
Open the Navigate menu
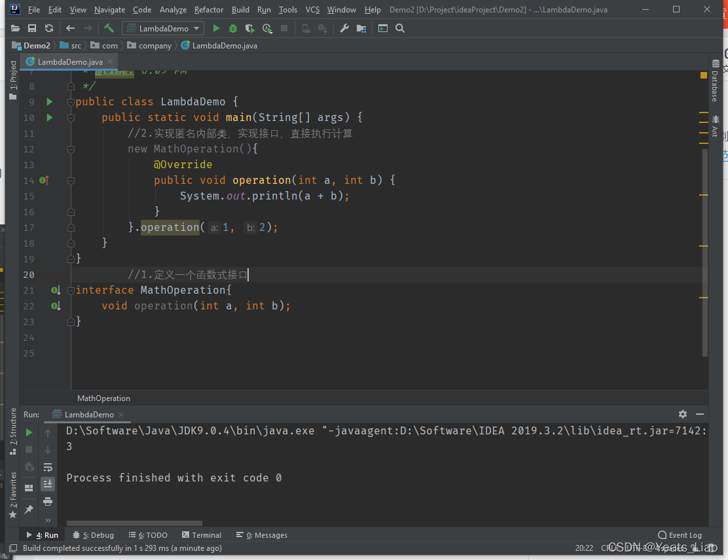coord(109,9)
